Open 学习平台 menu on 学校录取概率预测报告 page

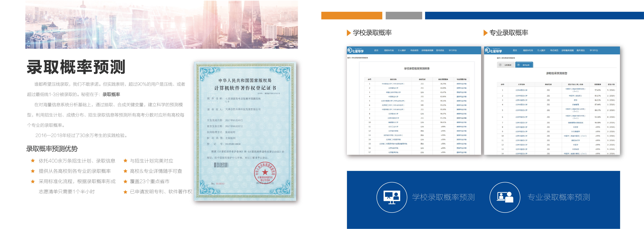[x=453, y=51]
